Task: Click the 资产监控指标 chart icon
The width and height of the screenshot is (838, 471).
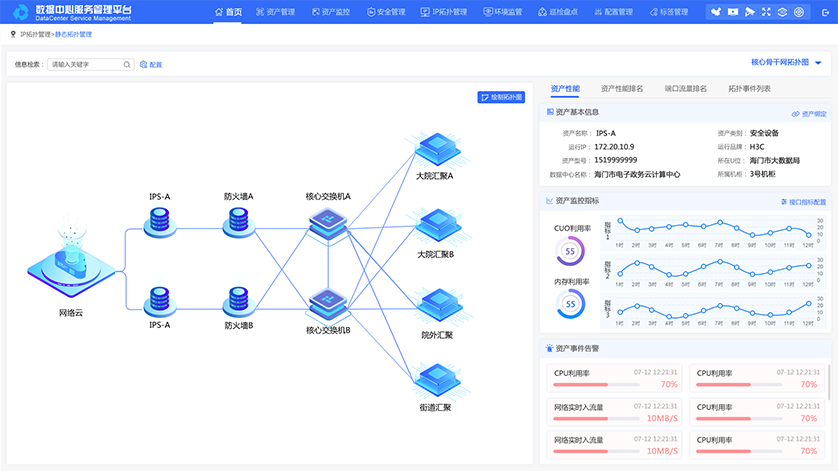Action: pyautogui.click(x=549, y=200)
